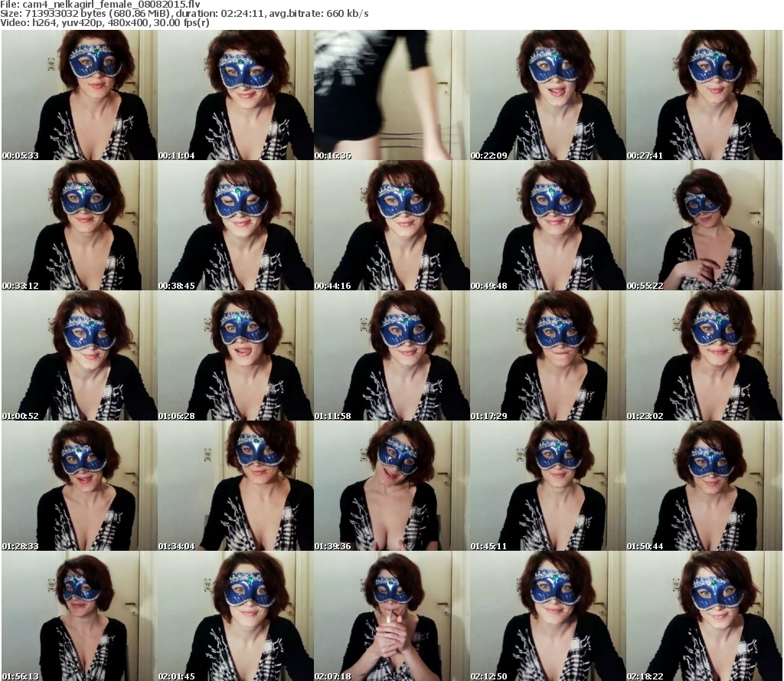Select the frame at 00:27:41

coord(704,95)
